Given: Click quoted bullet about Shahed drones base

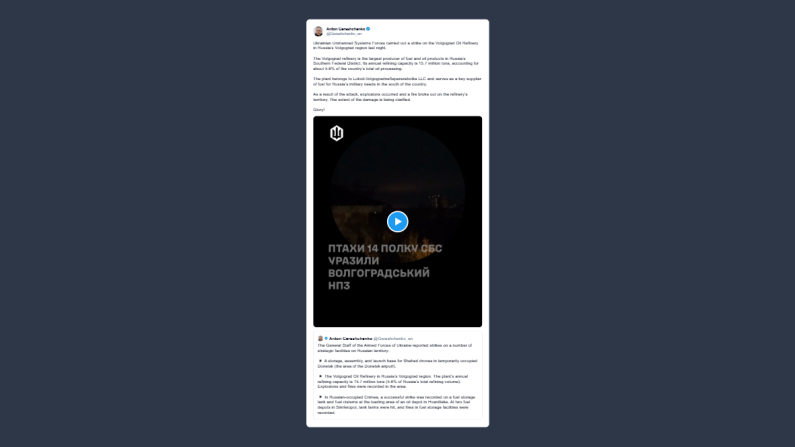Looking at the screenshot, I should 398,363.
